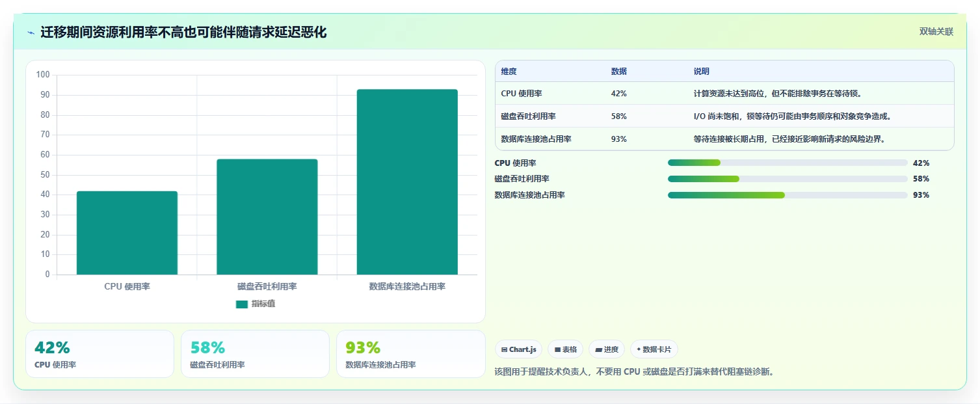Click the 100 y-axis tick label
This screenshot has width=980, height=404.
[x=43, y=75]
